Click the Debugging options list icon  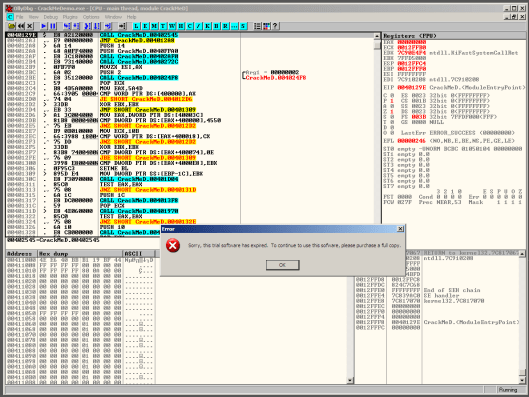[x=257, y=26]
